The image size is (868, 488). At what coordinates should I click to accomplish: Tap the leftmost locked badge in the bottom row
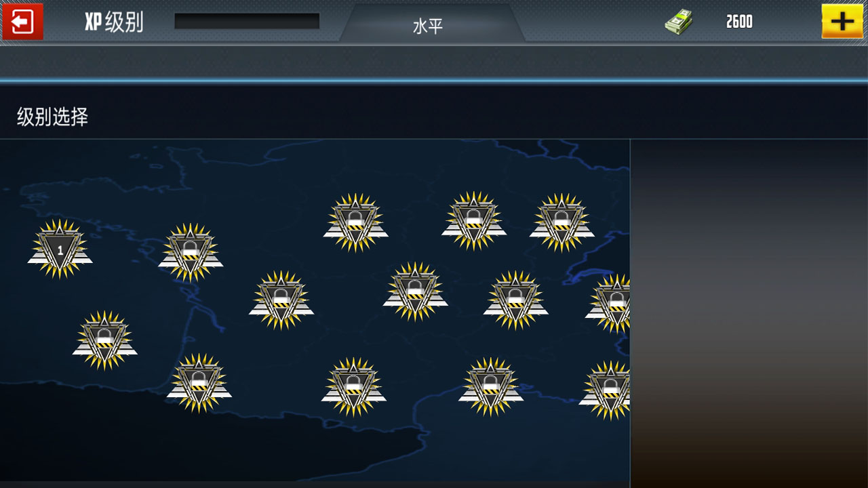[x=199, y=382]
